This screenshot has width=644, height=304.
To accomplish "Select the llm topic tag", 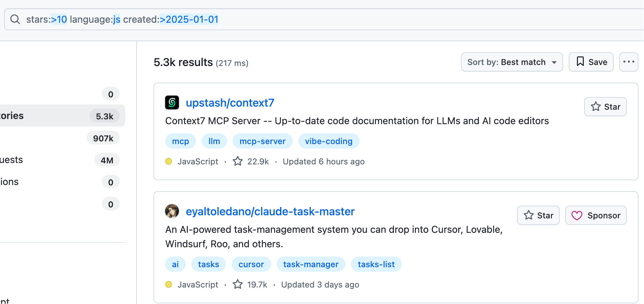I will click(214, 141).
